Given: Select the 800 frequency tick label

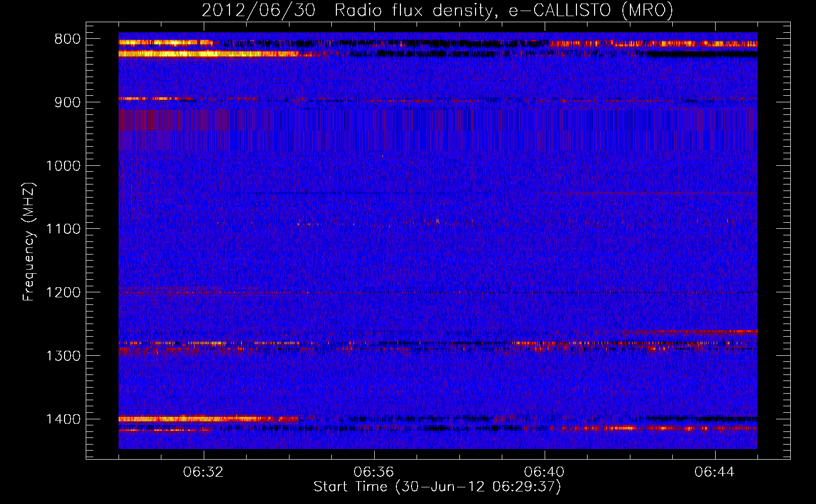Looking at the screenshot, I should 68,39.
